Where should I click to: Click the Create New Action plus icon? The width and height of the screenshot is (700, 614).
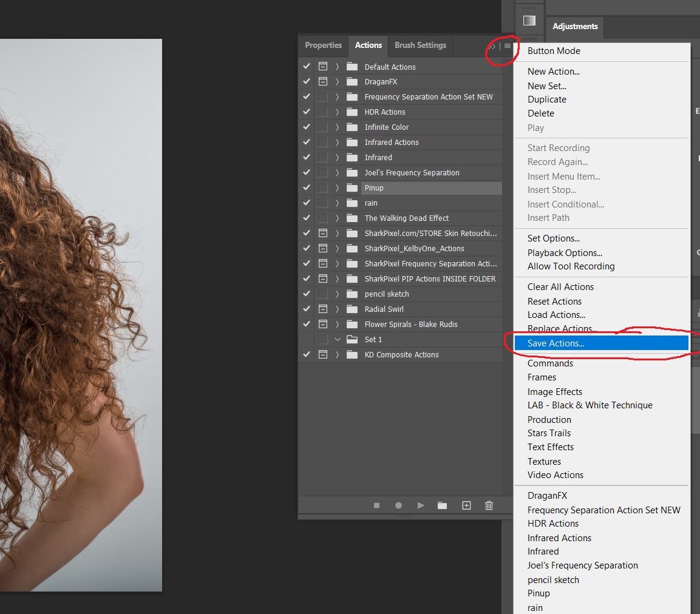point(466,505)
